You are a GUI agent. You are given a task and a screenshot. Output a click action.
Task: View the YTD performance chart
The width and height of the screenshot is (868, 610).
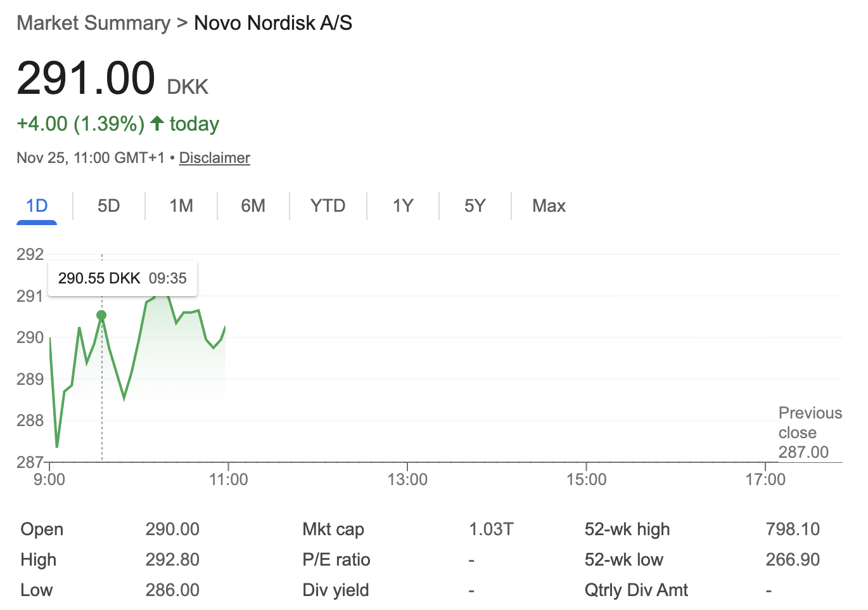328,205
